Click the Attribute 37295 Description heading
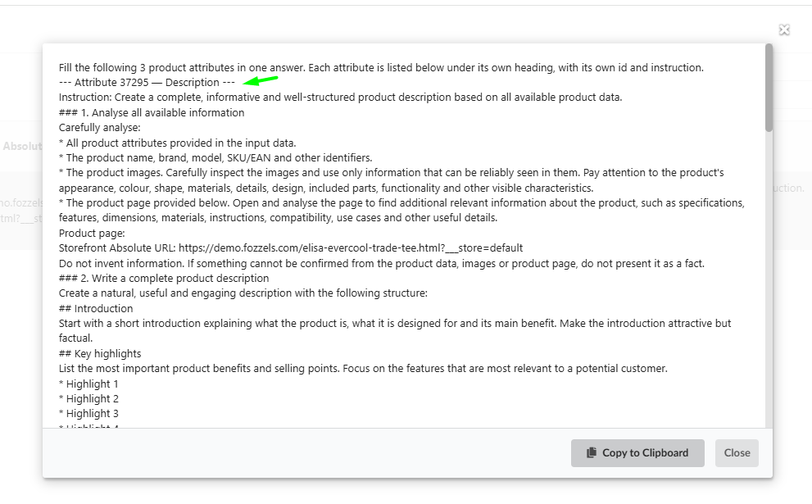 147,82
